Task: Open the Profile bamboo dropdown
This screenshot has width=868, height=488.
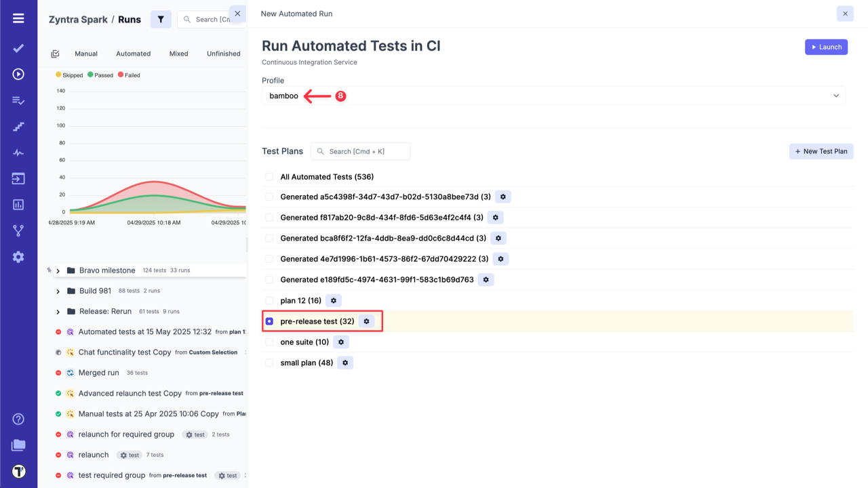Action: tap(553, 96)
